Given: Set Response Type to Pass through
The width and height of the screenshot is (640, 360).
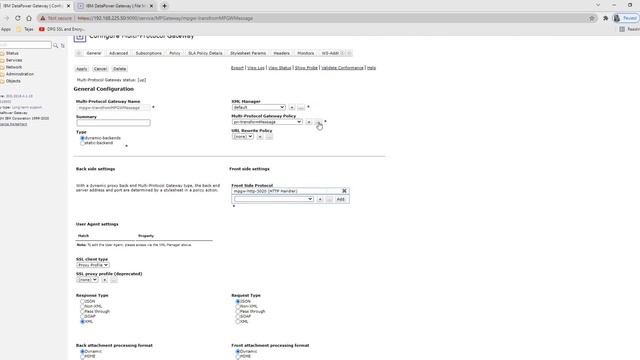Looking at the screenshot, I should (x=82, y=311).
